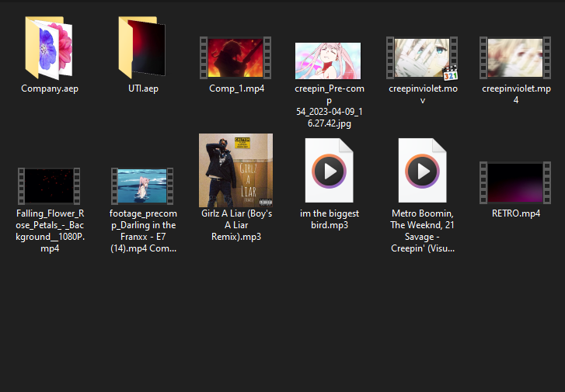Select the footage_precomp Darling in the Franxx video
Screen dimensions: 565x392
click(x=142, y=186)
